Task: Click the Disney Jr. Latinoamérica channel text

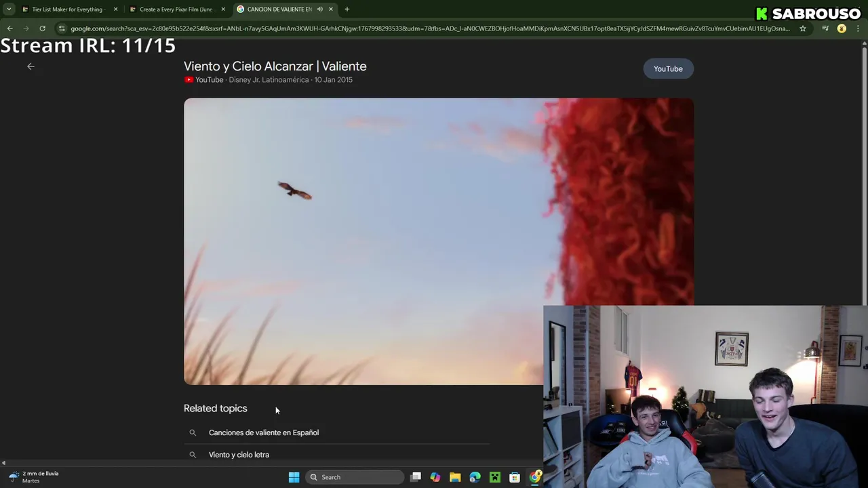Action: coord(269,80)
